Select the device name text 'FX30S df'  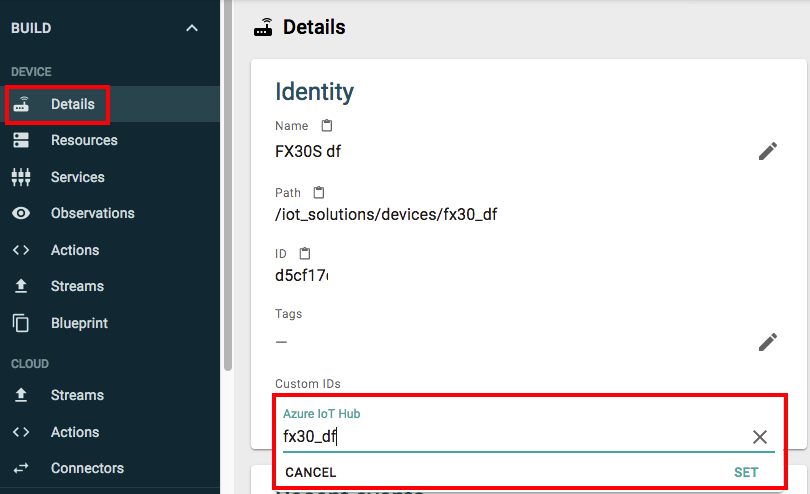308,151
